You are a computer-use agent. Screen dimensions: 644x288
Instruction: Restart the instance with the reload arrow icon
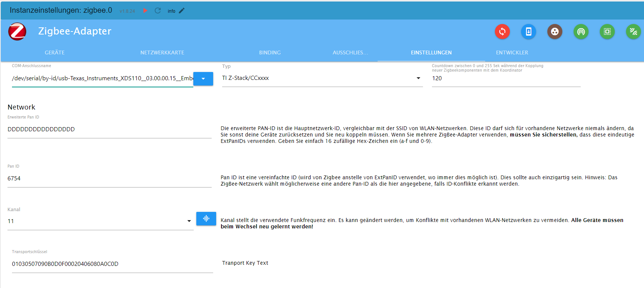coord(158,10)
